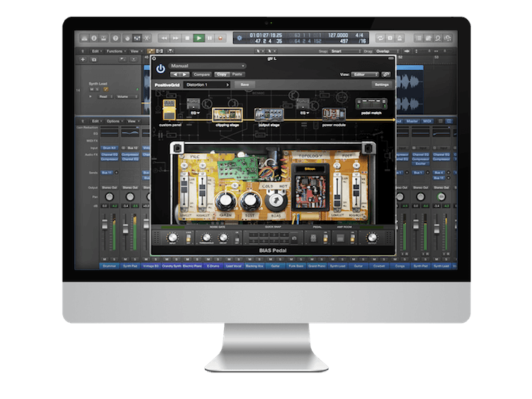Image resolution: width=532 pixels, height=399 pixels.
Task: Toggle the Noise Gate on/off switch
Action: [237, 238]
